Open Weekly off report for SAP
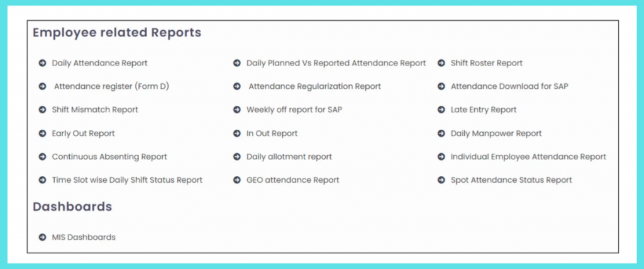The image size is (644, 269). point(294,110)
